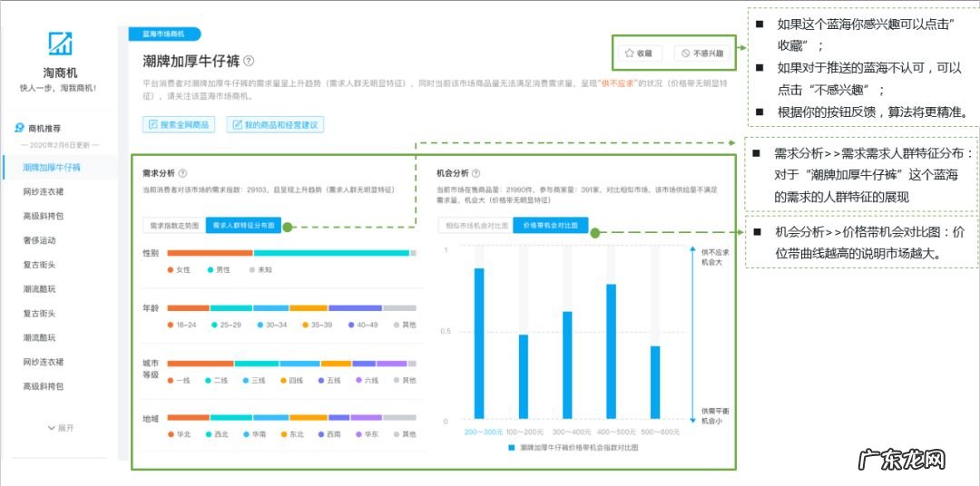Toggle 30-34 age legend item
Viewport: 980px width, 486px height.
click(272, 325)
